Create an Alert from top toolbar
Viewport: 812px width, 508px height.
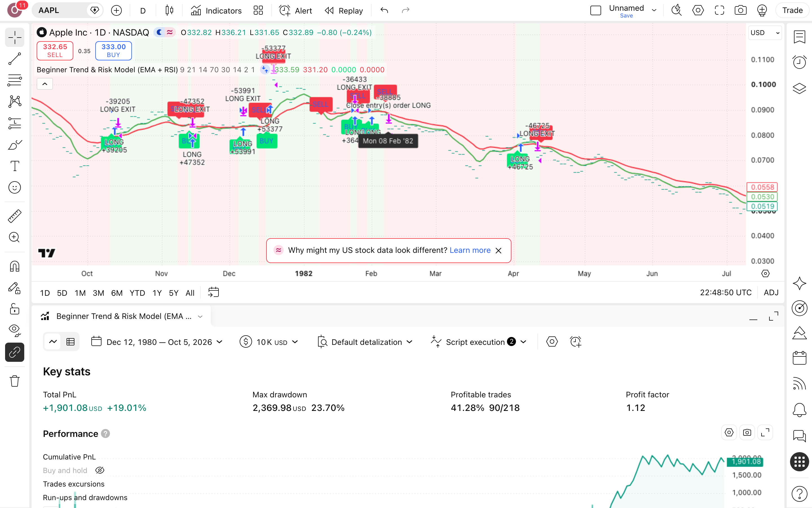295,10
